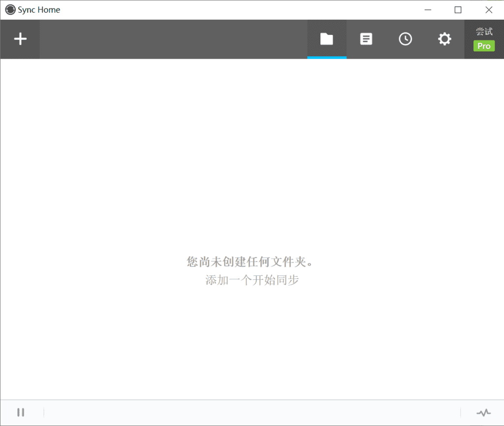View sync history via the clock icon
The height and width of the screenshot is (426, 504).
tap(405, 39)
